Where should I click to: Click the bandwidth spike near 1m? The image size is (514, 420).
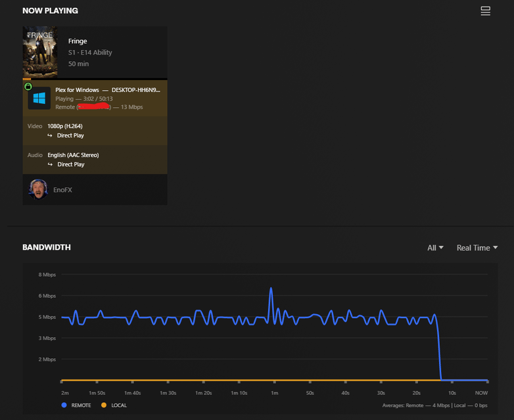pos(271,289)
